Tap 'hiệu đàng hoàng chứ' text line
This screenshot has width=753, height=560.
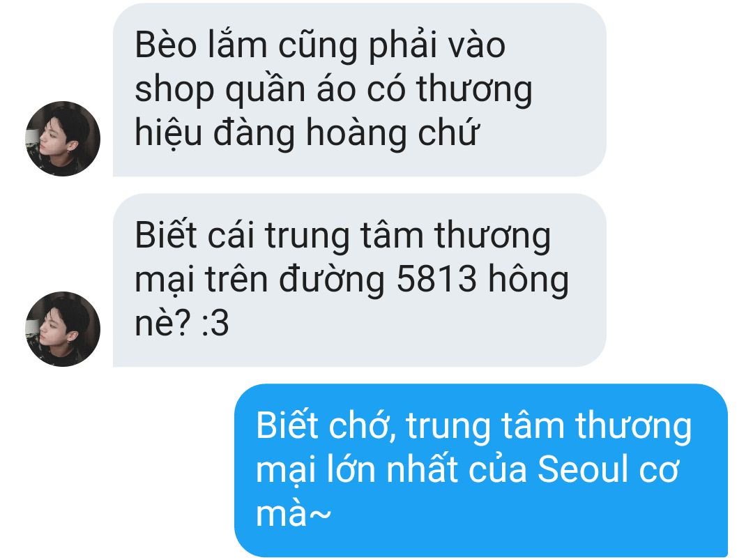pyautogui.click(x=307, y=133)
